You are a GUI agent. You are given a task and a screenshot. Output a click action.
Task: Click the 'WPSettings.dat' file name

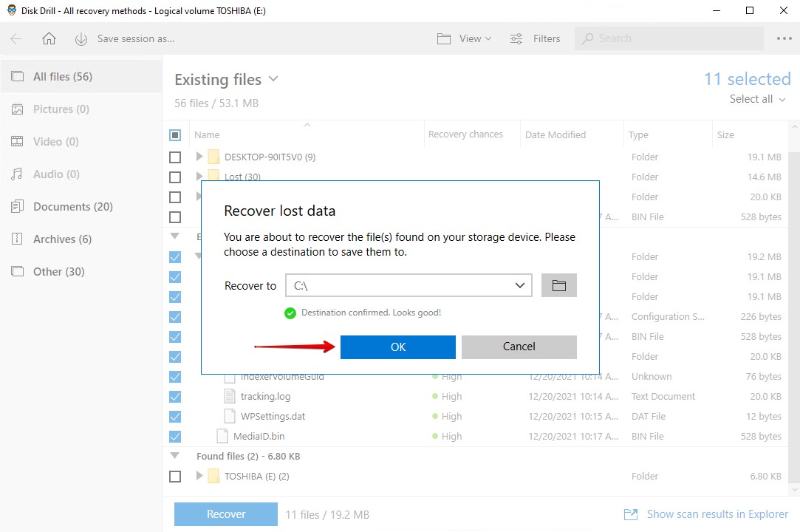[273, 416]
